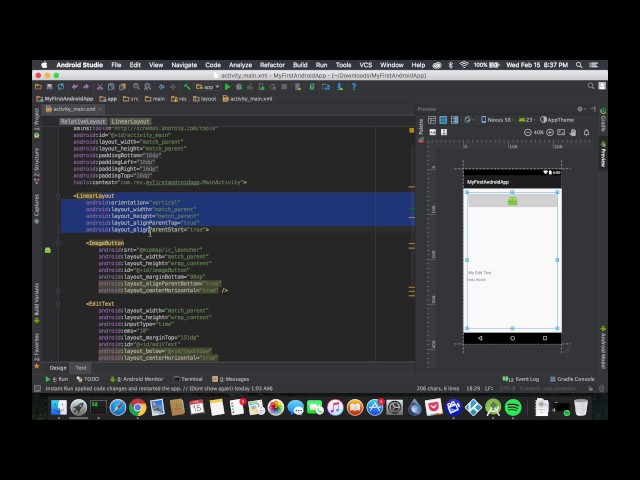Viewport: 640px width, 480px height.
Task: Open the Navigate menu
Action: coord(184,65)
